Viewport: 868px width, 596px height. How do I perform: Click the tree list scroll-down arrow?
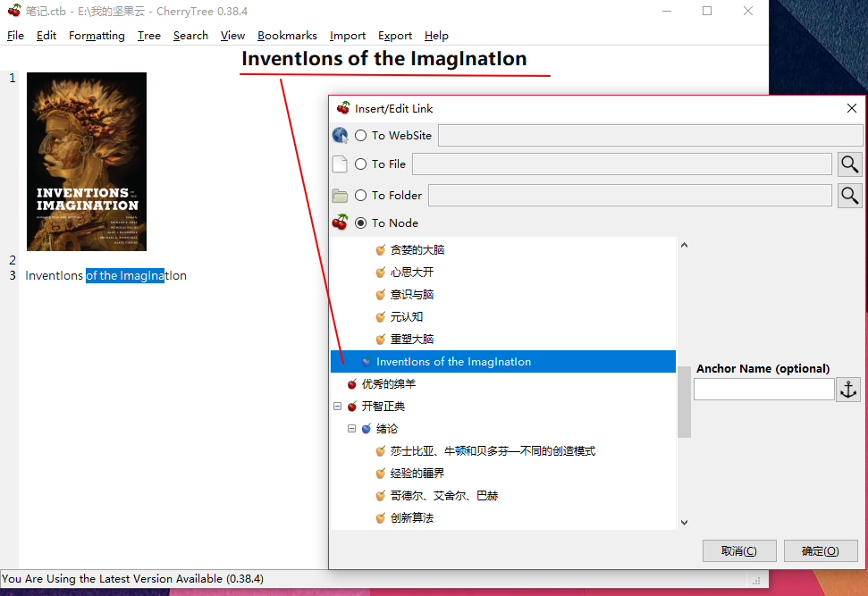tap(684, 522)
